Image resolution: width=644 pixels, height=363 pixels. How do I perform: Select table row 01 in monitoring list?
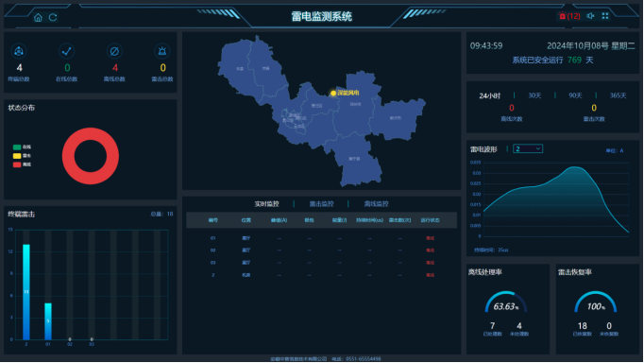point(321,238)
